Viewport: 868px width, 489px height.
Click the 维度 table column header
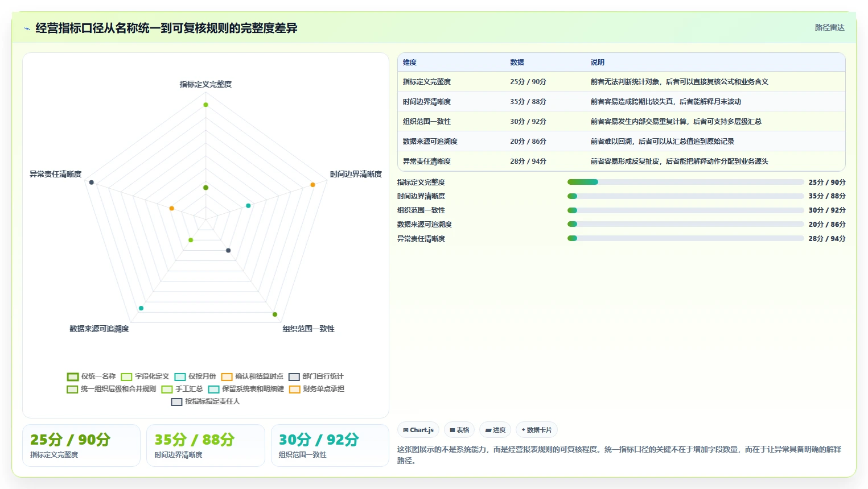pyautogui.click(x=410, y=63)
